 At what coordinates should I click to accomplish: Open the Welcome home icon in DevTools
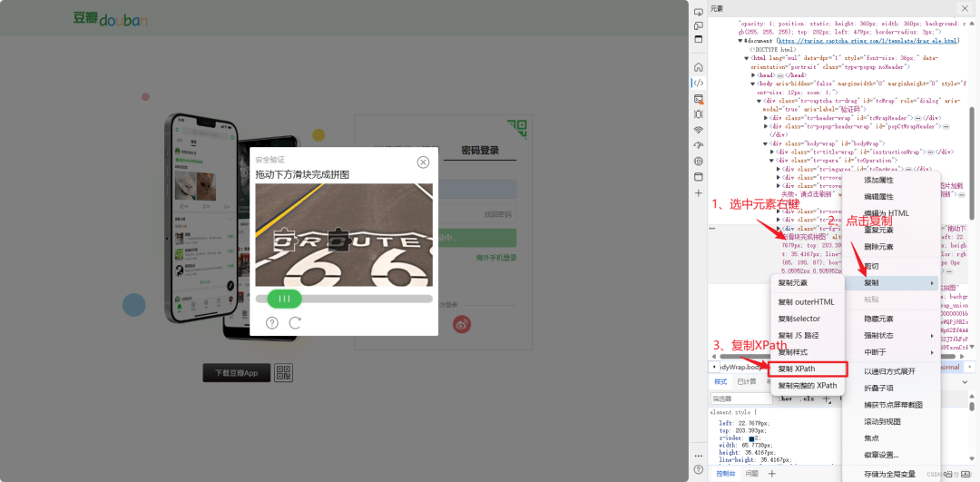pyautogui.click(x=698, y=67)
